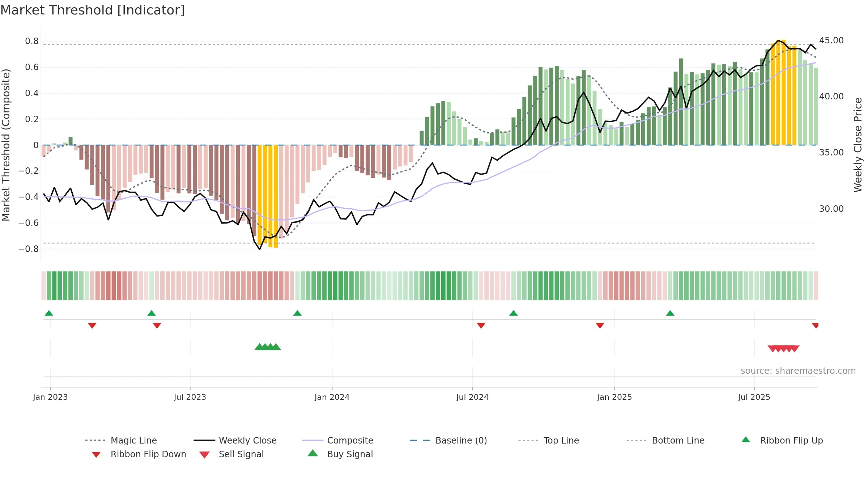The width and height of the screenshot is (868, 488).
Task: Click the red Sell Signal cluster after Jul 2025
Action: 783,348
